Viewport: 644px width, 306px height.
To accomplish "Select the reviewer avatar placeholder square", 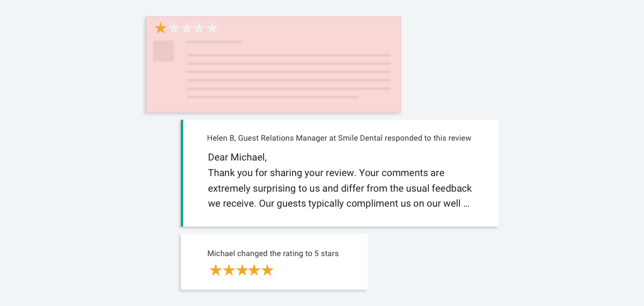I will click(x=163, y=51).
